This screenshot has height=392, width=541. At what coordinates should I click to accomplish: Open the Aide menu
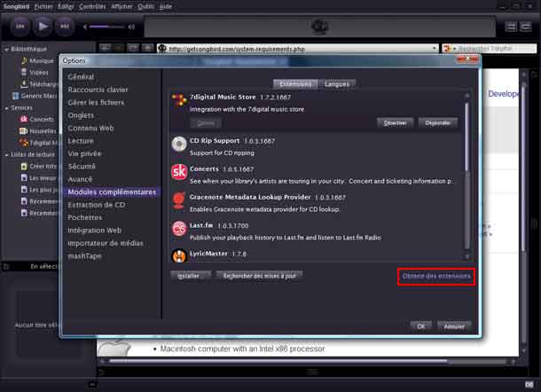[166, 6]
